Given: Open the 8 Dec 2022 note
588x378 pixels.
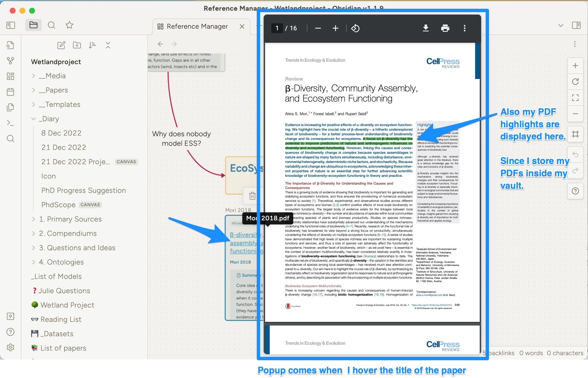Looking at the screenshot, I should pos(61,133).
